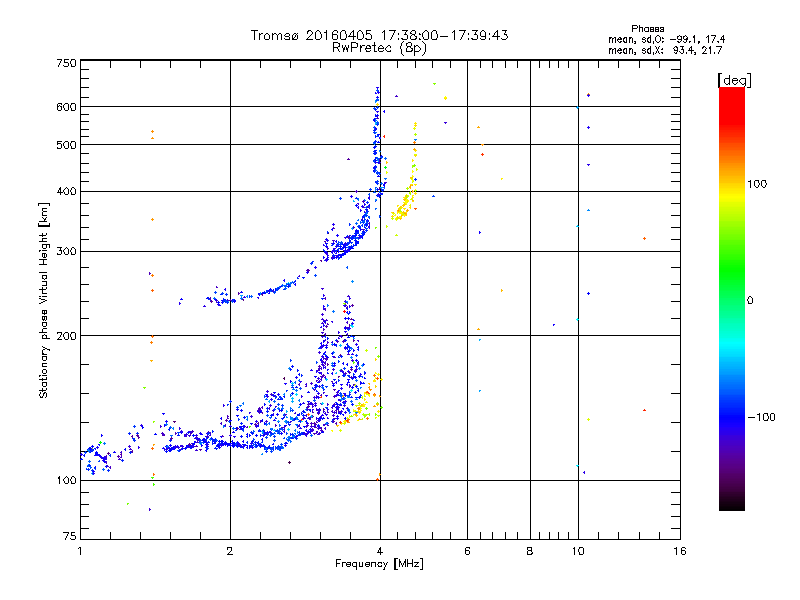Click the 'mean, sd,X: 93.4, 21.7' statistic
The image size is (800, 600).
[665, 50]
